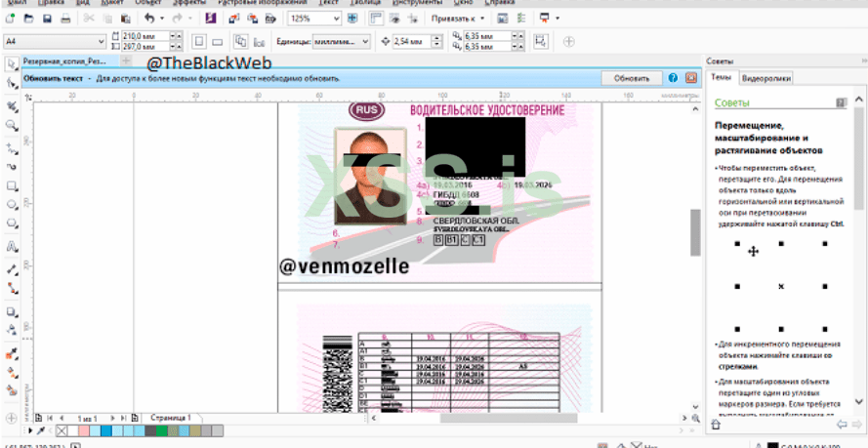
Task: Open the Options icon on standard toolbar
Action: [520, 19]
